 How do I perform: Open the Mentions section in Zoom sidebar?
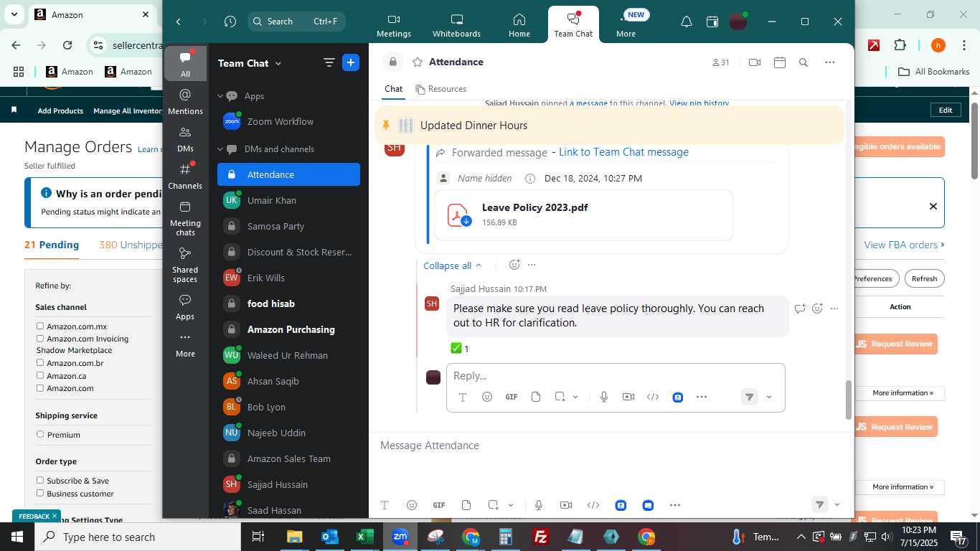pos(185,101)
